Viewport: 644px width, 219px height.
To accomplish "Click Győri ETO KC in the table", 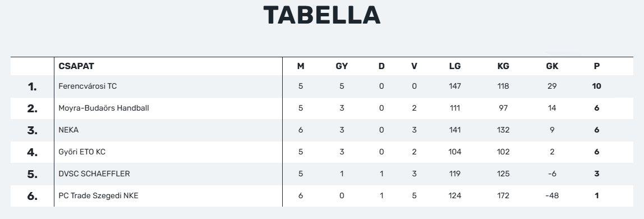I will click(82, 152).
